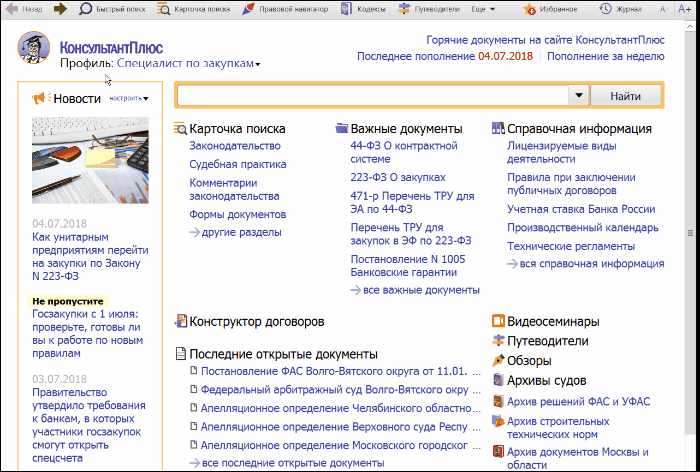Click the Карточка поиска section icon

pos(180,129)
